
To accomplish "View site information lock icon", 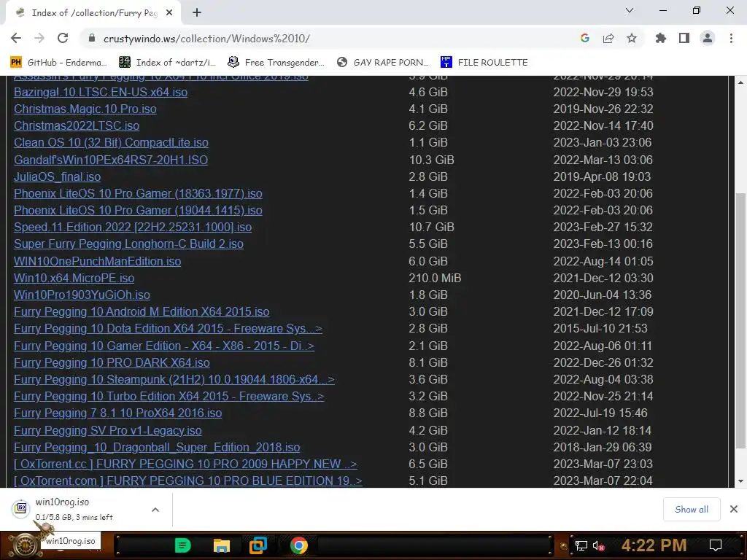I will coord(92,39).
